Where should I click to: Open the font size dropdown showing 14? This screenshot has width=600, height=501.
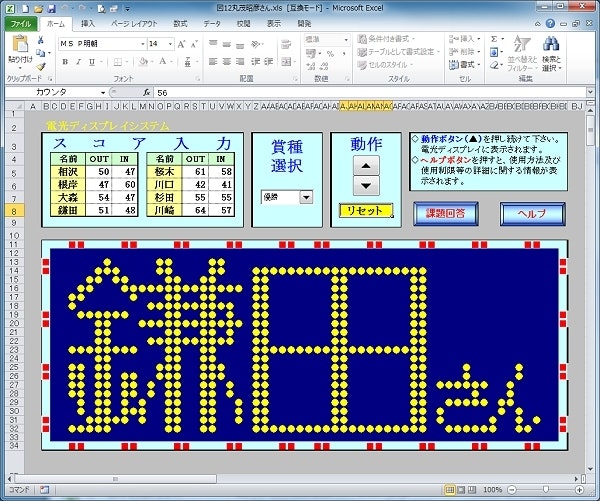(170, 44)
